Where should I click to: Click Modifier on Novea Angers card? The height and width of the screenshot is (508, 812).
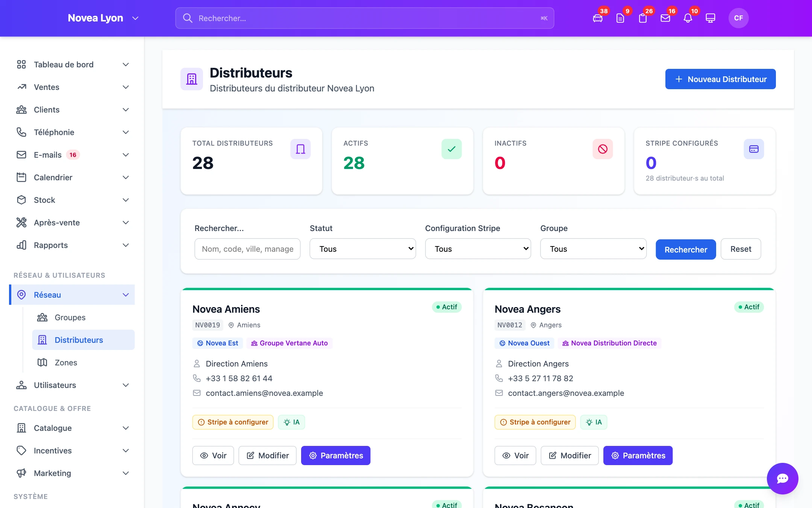tap(570, 455)
